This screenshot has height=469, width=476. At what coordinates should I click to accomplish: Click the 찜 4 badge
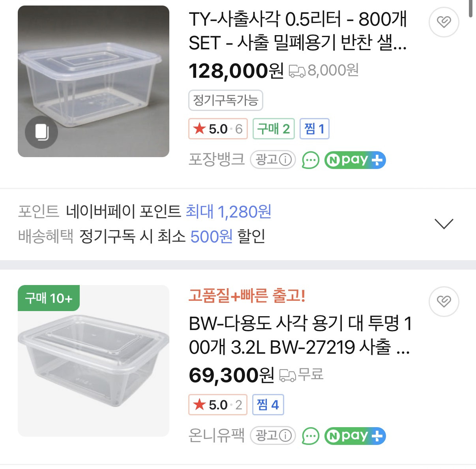pos(268,405)
